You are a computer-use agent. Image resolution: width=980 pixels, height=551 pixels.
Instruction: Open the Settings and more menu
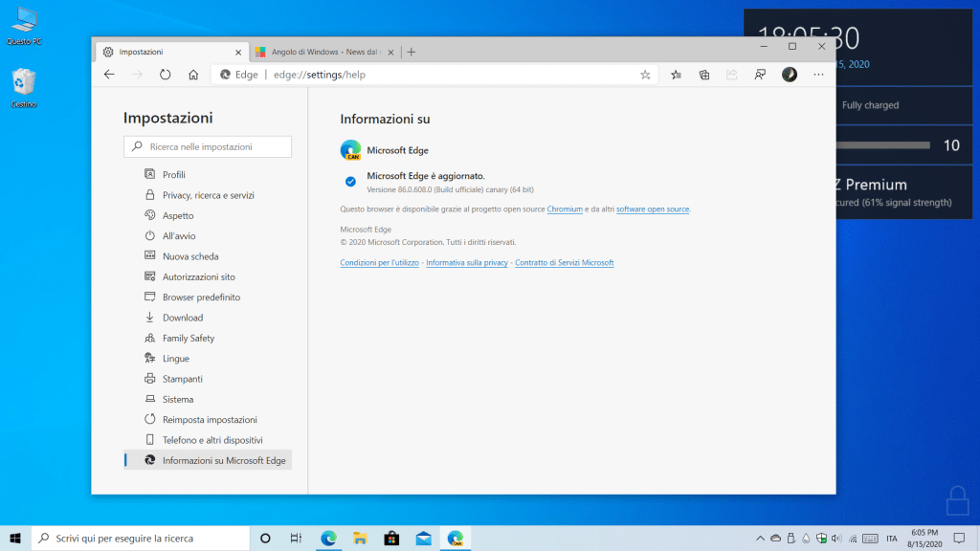pos(818,75)
